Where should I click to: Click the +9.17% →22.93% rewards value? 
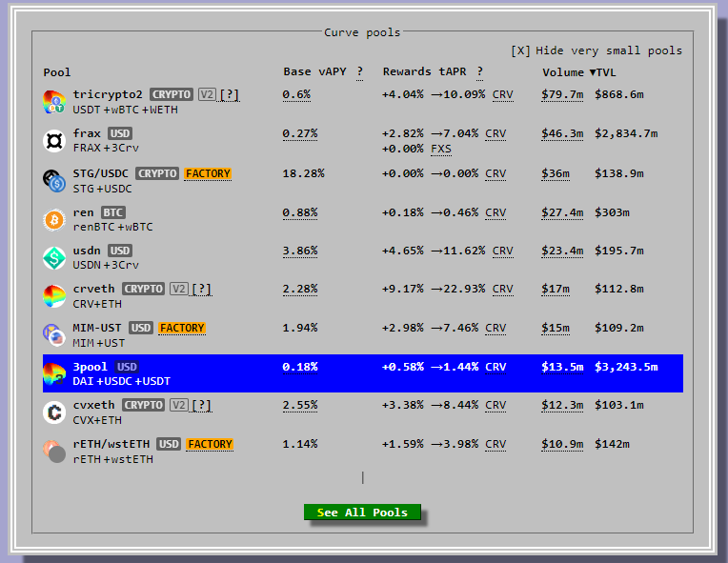pyautogui.click(x=434, y=290)
